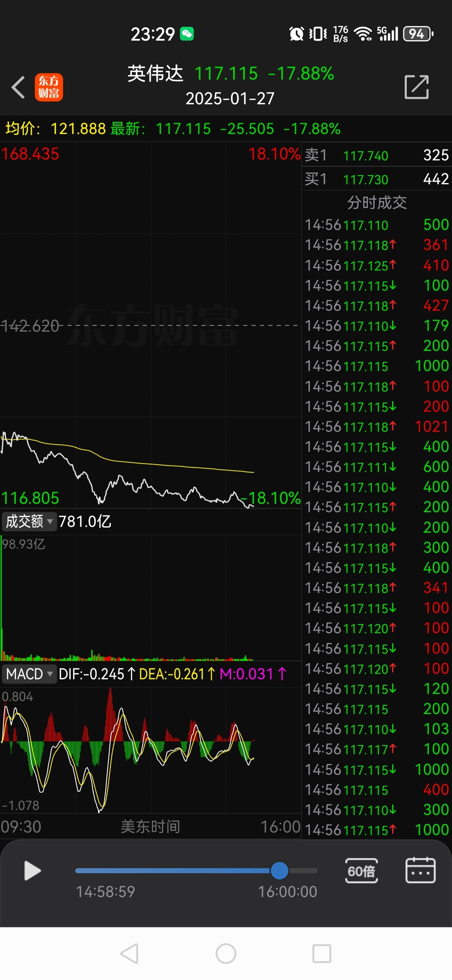Tap the vibrate mode status icon
Viewport: 452px width, 980px height.
tap(318, 34)
